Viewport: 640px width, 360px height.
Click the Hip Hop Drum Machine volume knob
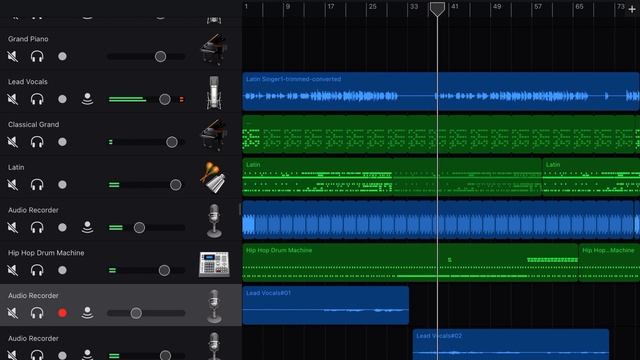(164, 270)
